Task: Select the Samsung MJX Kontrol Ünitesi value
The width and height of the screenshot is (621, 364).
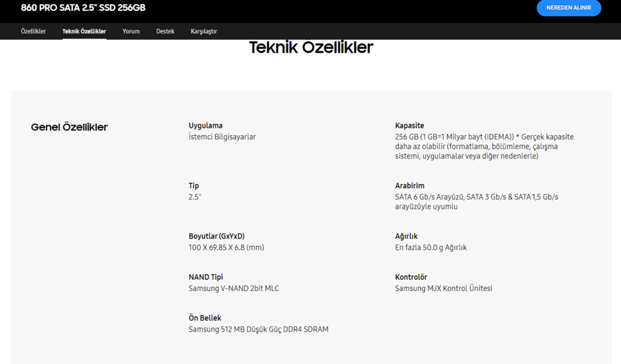Action: pos(444,288)
